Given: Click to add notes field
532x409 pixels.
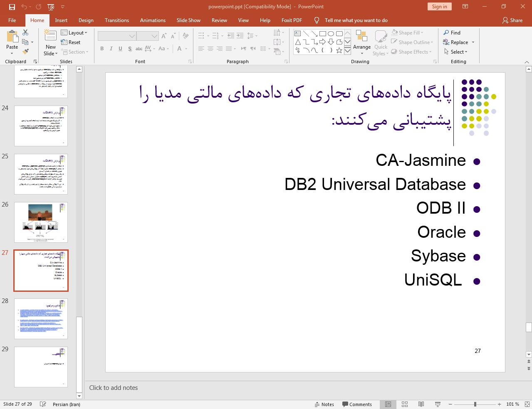Looking at the screenshot, I should (114, 388).
